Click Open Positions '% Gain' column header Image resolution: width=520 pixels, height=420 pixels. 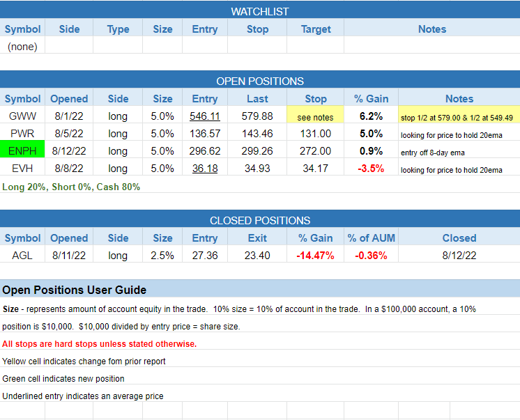pyautogui.click(x=371, y=98)
